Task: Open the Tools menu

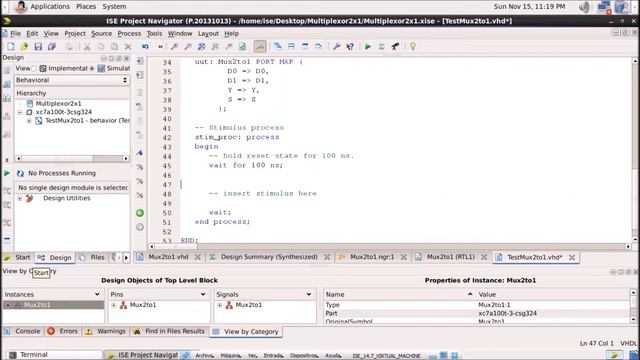Action: pyautogui.click(x=154, y=33)
